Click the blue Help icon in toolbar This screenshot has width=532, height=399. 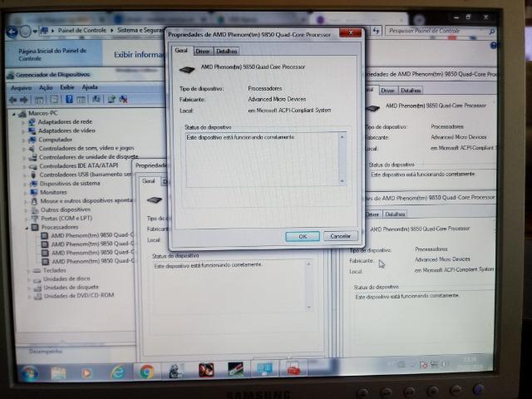tap(69, 99)
